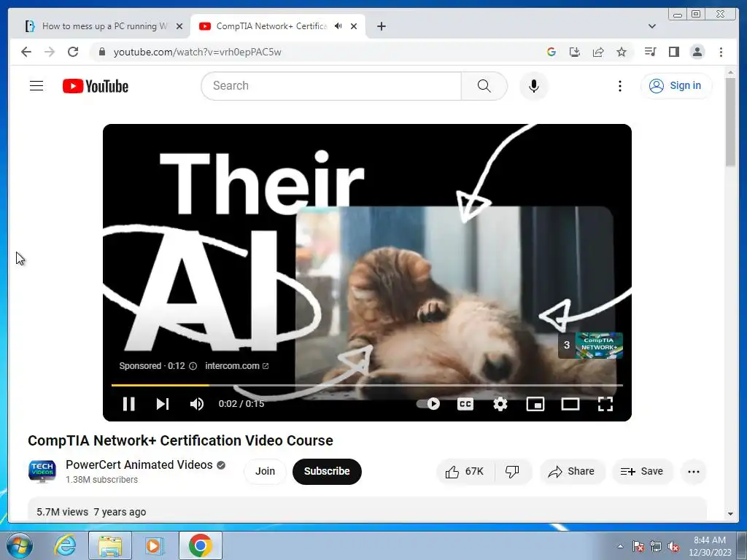Share the video
The width and height of the screenshot is (747, 560).
[571, 472]
